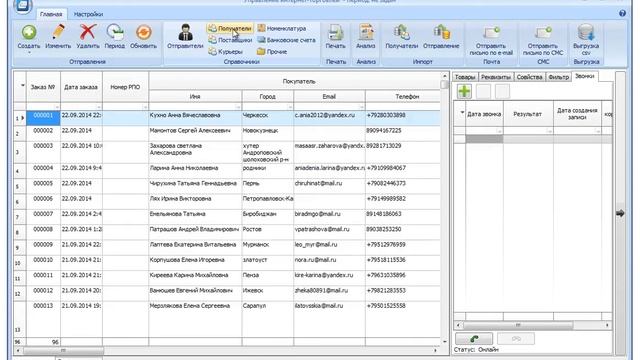The width and height of the screenshot is (640, 360).
Task: Click Отправить письмо по СМС icon
Action: pos(543,33)
